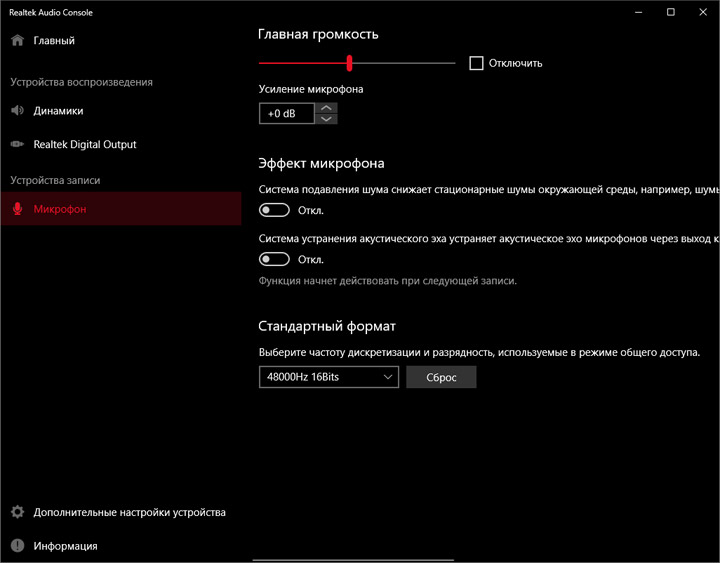Image resolution: width=720 pixels, height=563 pixels.
Task: Move the Главная громкость slider handle
Action: coord(349,63)
